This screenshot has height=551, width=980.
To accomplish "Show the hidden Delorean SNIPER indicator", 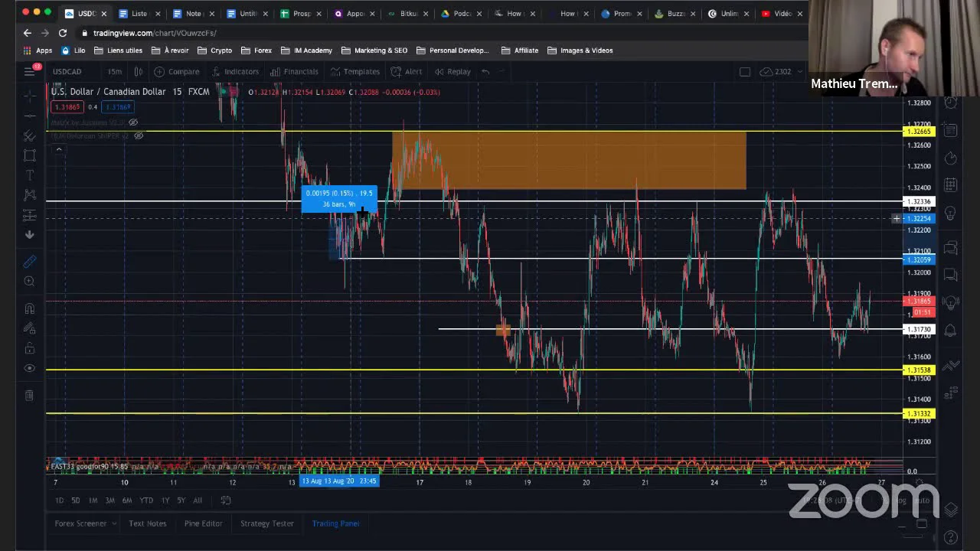I will click(139, 135).
